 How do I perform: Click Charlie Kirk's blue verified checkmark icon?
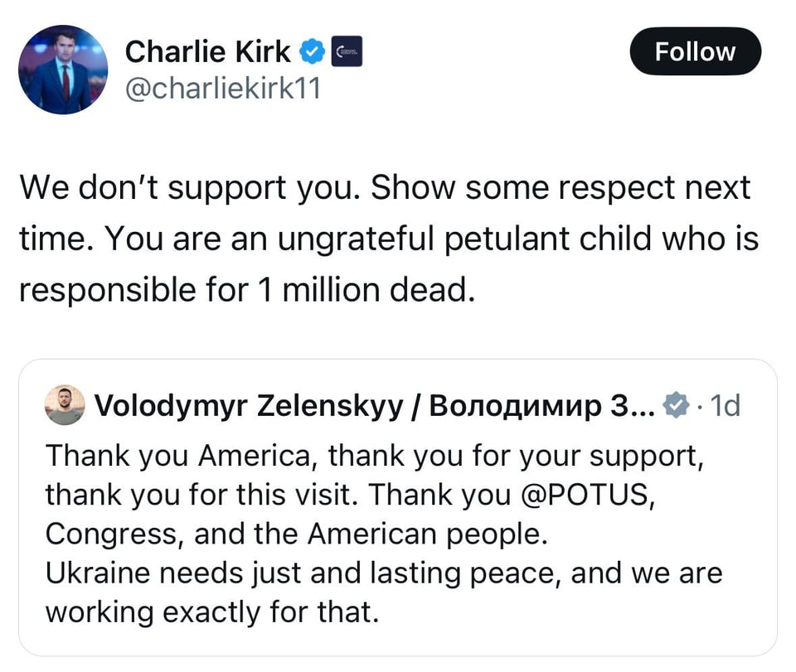pos(311,51)
